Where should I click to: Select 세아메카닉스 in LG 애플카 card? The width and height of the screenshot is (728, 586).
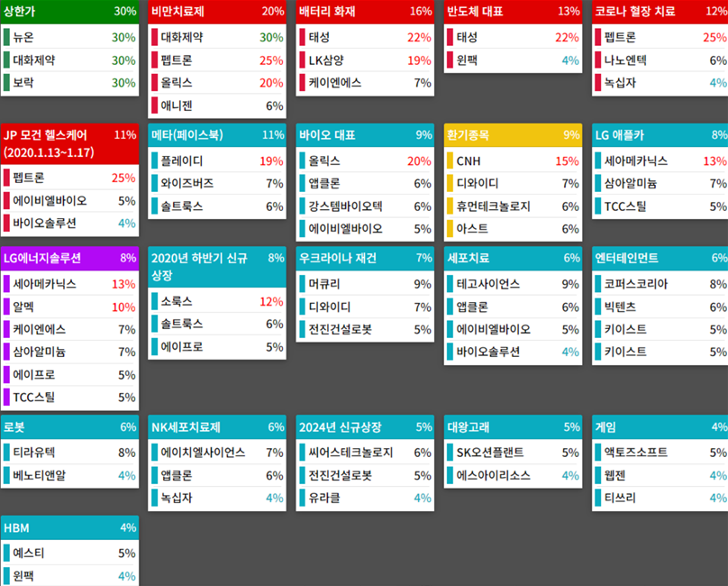pyautogui.click(x=660, y=160)
